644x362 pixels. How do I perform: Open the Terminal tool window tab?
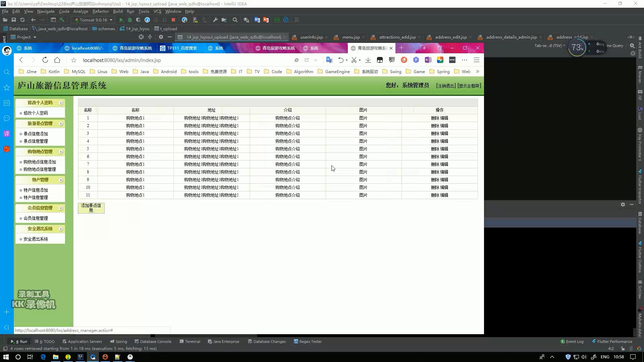(190, 342)
